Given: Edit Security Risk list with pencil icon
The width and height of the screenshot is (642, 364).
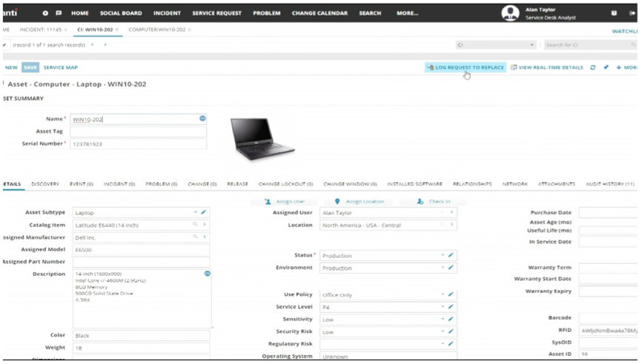Looking at the screenshot, I should pyautogui.click(x=451, y=331).
